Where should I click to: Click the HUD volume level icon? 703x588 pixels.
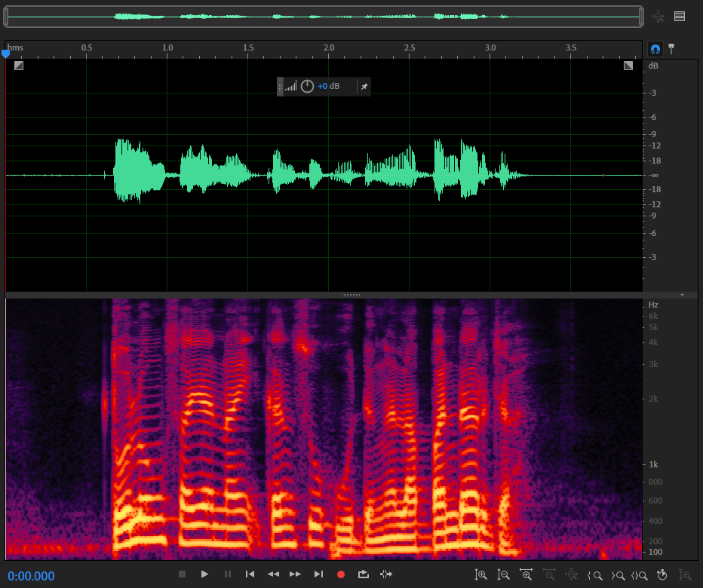tap(290, 86)
